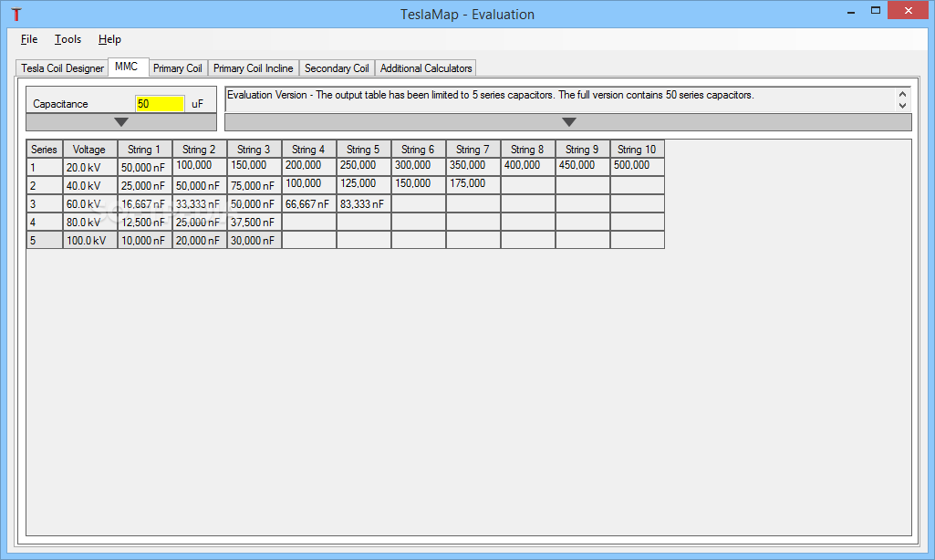
Task: Click the 300,000 cell under String 6
Action: click(418, 167)
